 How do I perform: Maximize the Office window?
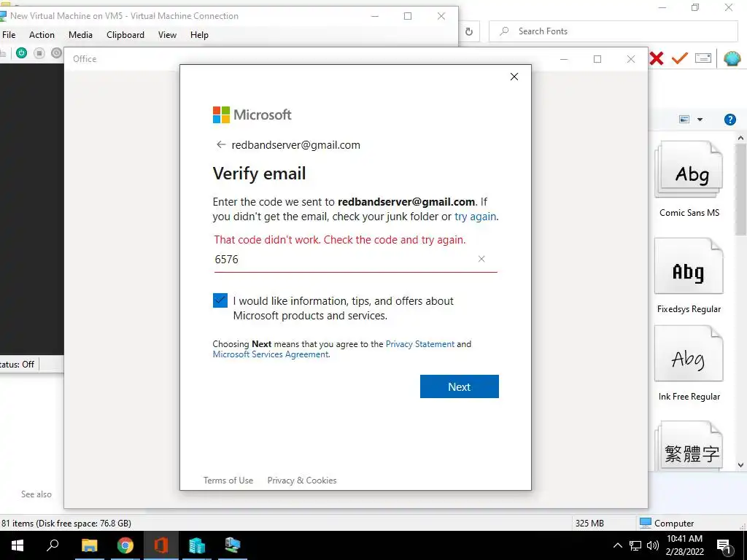597,59
